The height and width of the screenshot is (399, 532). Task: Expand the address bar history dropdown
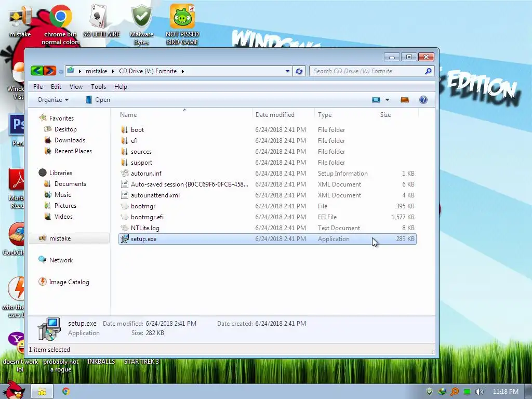tap(287, 71)
